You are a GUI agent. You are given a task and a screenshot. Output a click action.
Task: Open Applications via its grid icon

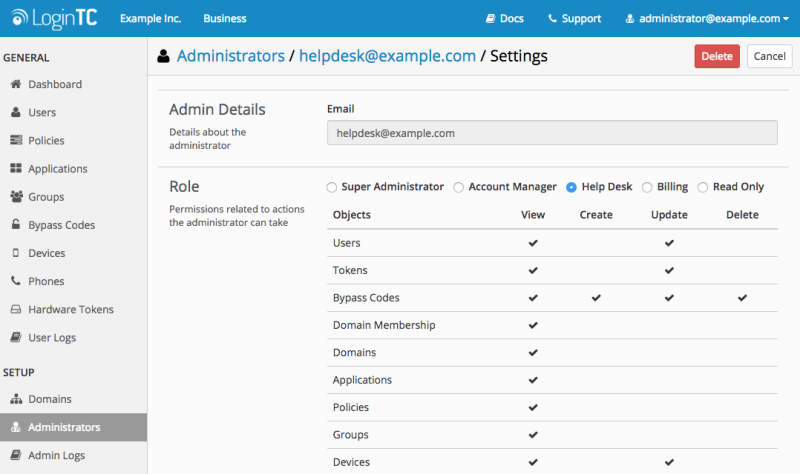tap(16, 168)
